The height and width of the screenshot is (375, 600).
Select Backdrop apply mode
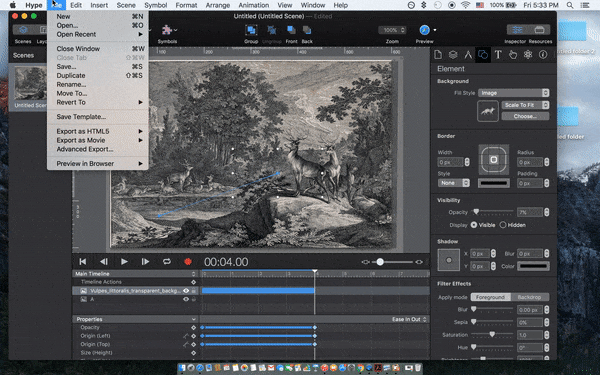(x=530, y=297)
